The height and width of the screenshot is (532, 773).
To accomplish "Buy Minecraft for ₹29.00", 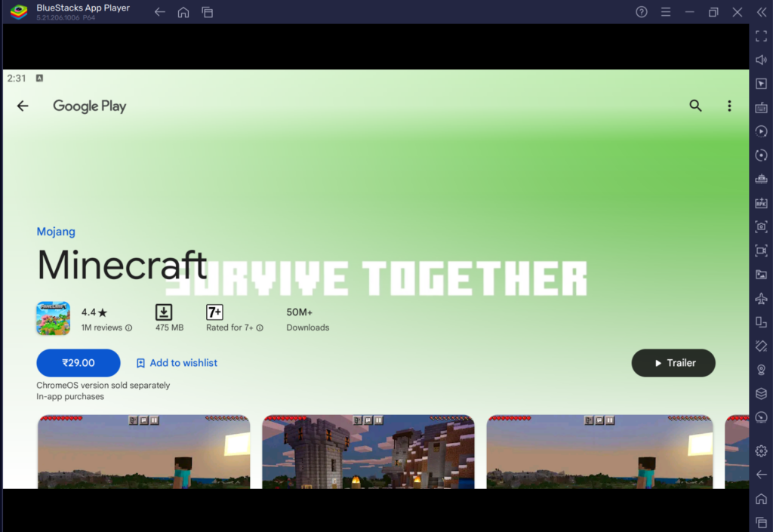I will click(78, 363).
